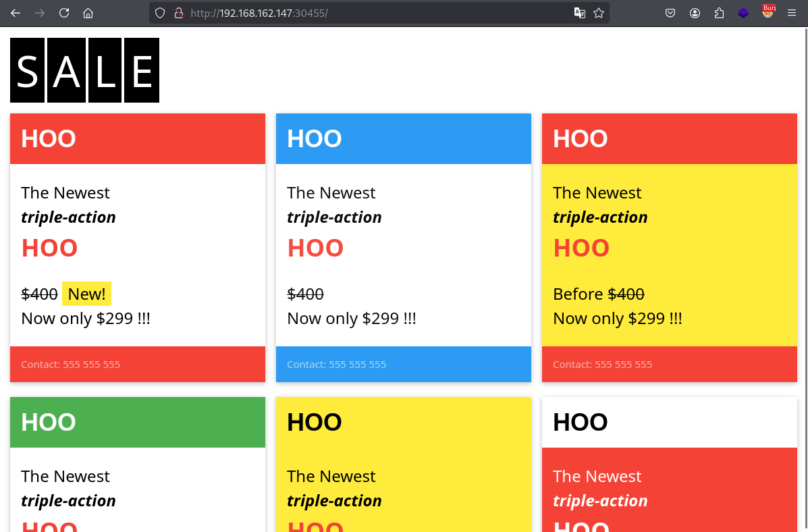The height and width of the screenshot is (532, 808).
Task: Click the purple diamond extension icon
Action: [x=743, y=13]
